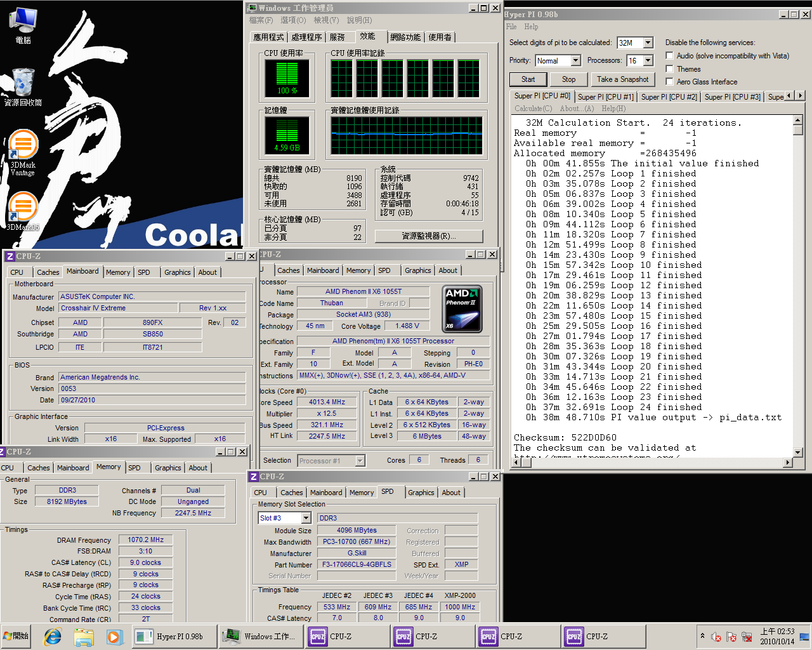Launch 3DMark06 desktop shortcut

point(23,209)
